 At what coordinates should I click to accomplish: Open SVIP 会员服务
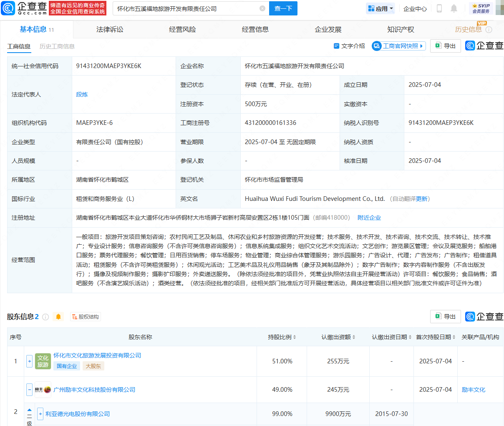point(481,8)
